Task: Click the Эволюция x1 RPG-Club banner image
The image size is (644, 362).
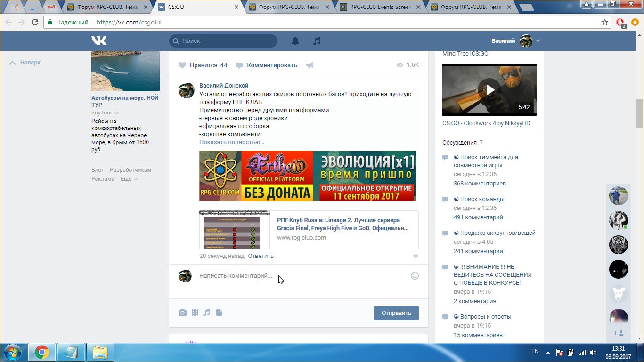Action: [308, 176]
